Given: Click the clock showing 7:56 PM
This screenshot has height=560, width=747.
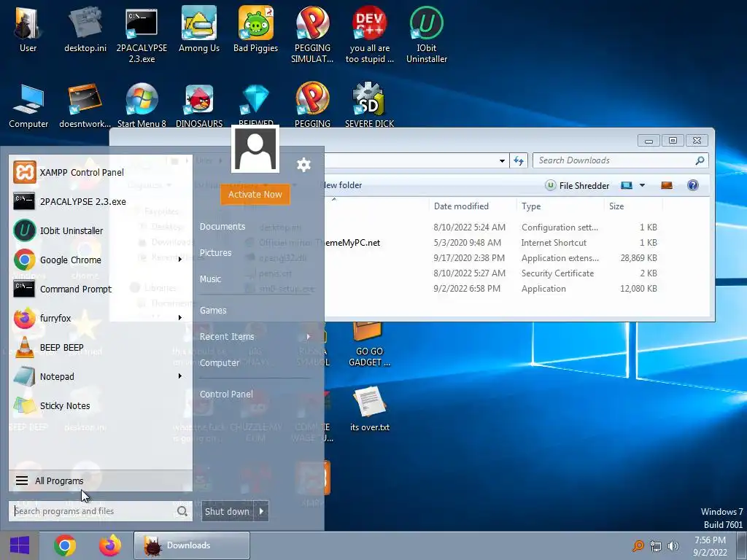Looking at the screenshot, I should 710,540.
